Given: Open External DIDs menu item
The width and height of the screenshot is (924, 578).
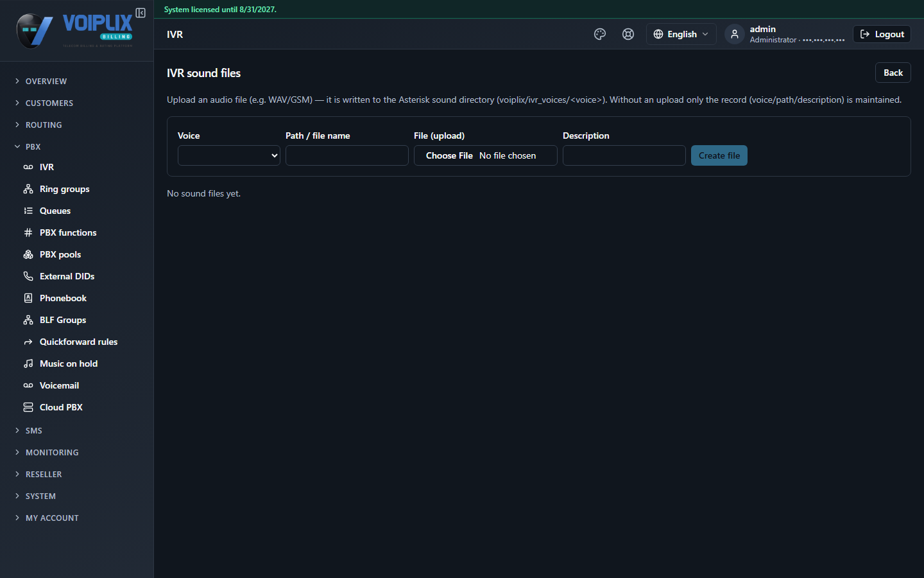Looking at the screenshot, I should (81, 276).
